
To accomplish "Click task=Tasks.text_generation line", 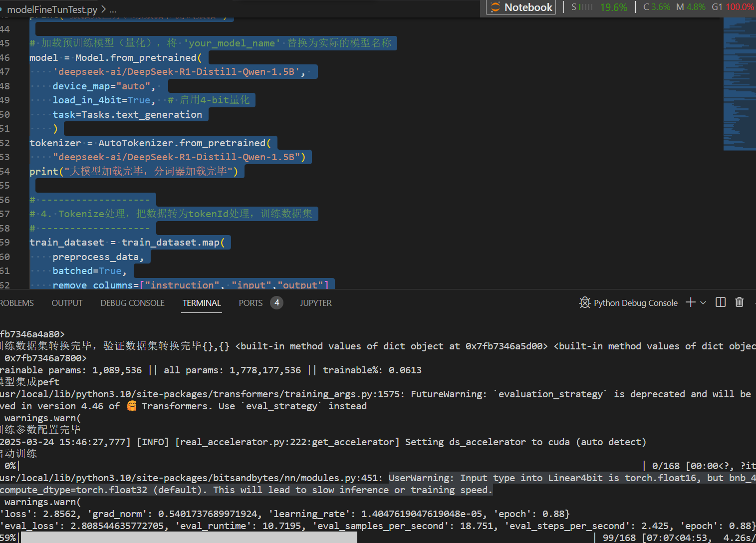I will [x=127, y=114].
